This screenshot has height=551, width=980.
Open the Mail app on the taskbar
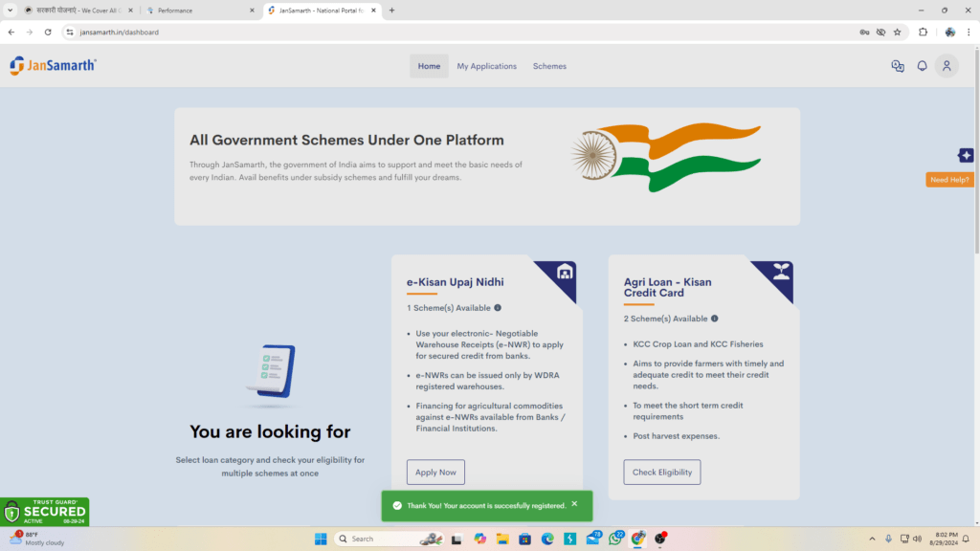click(x=592, y=538)
